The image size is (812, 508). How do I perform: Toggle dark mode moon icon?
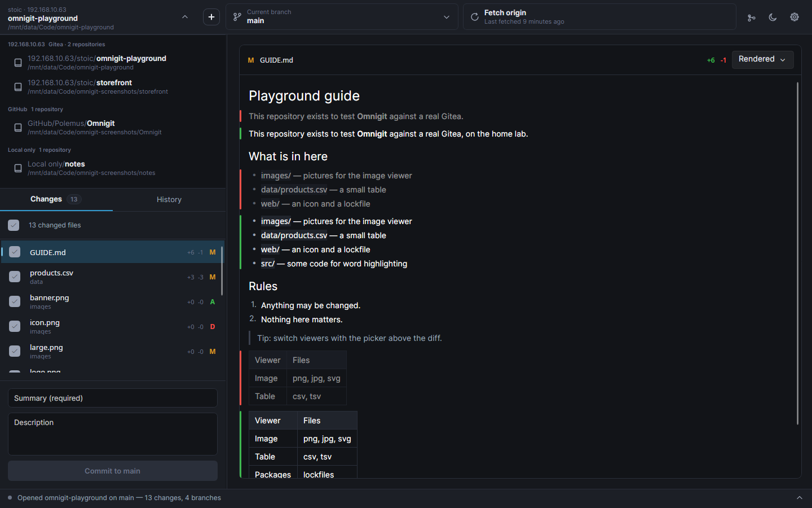click(x=773, y=17)
